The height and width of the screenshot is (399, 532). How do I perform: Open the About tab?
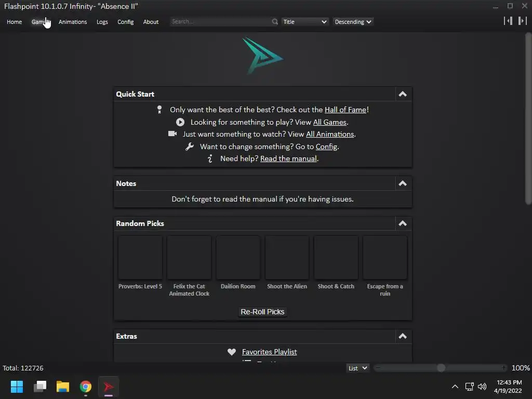click(x=151, y=22)
